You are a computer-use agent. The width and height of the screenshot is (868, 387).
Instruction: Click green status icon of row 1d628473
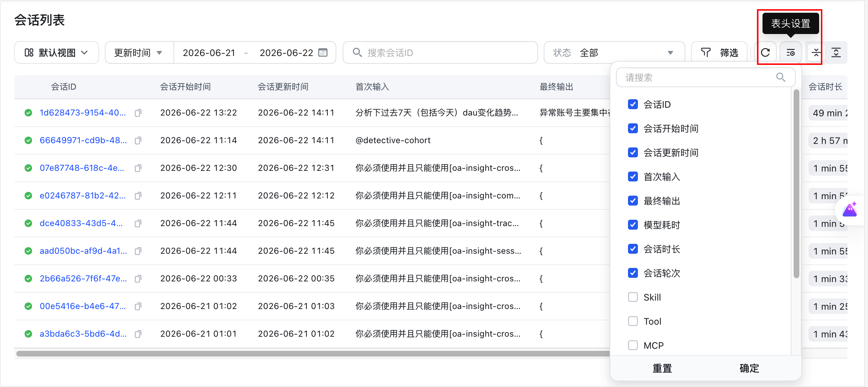28,113
